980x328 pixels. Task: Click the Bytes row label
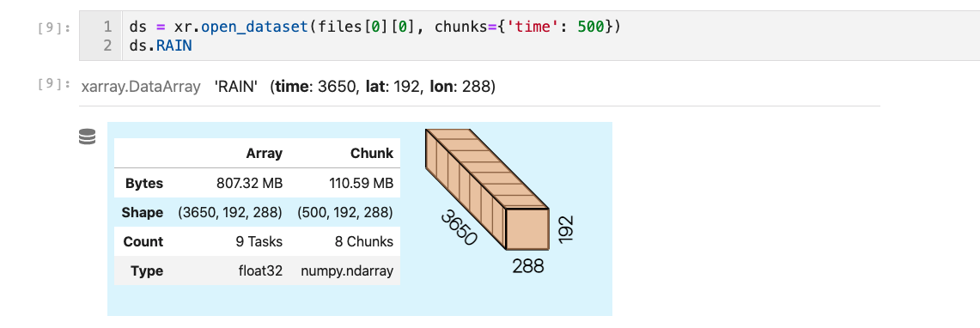coord(144,184)
